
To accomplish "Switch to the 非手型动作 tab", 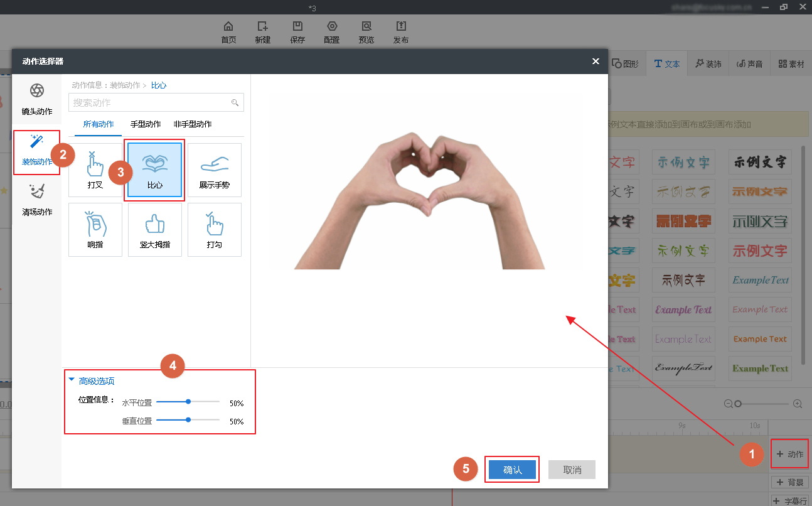I will tap(193, 124).
